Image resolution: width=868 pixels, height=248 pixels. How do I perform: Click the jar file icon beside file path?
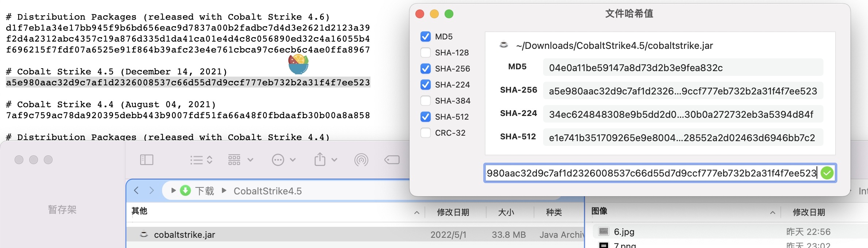[x=504, y=45]
